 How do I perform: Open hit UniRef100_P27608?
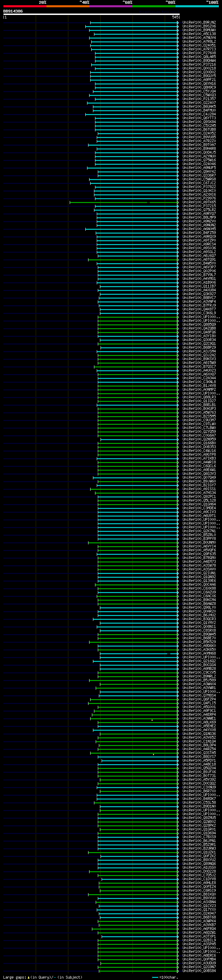pyautogui.click(x=199, y=53)
